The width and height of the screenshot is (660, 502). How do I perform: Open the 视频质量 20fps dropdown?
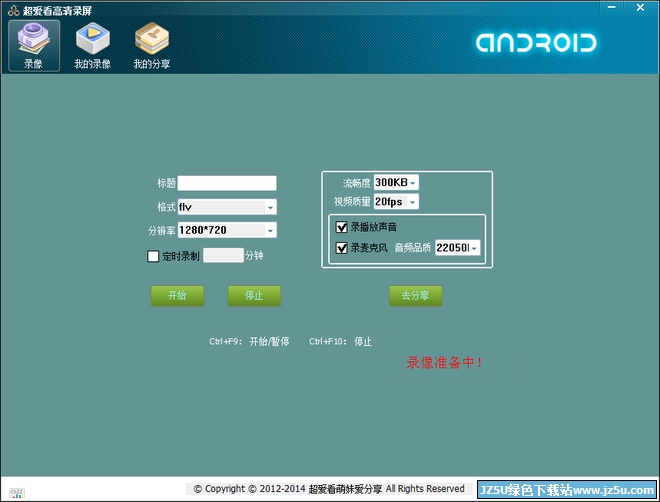[396, 202]
